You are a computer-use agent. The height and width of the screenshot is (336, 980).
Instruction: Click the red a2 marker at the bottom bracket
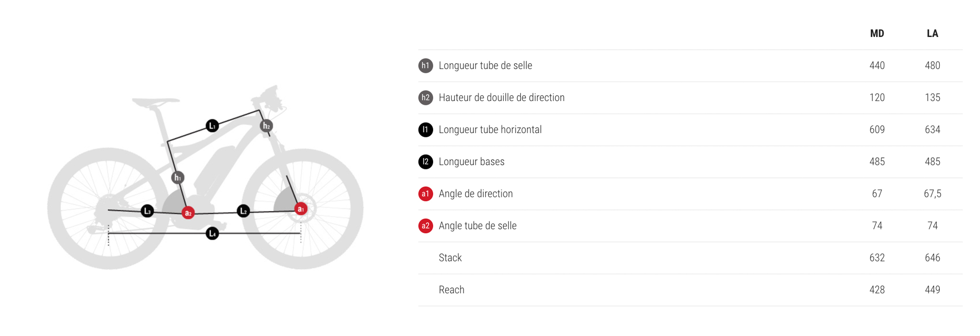click(188, 213)
